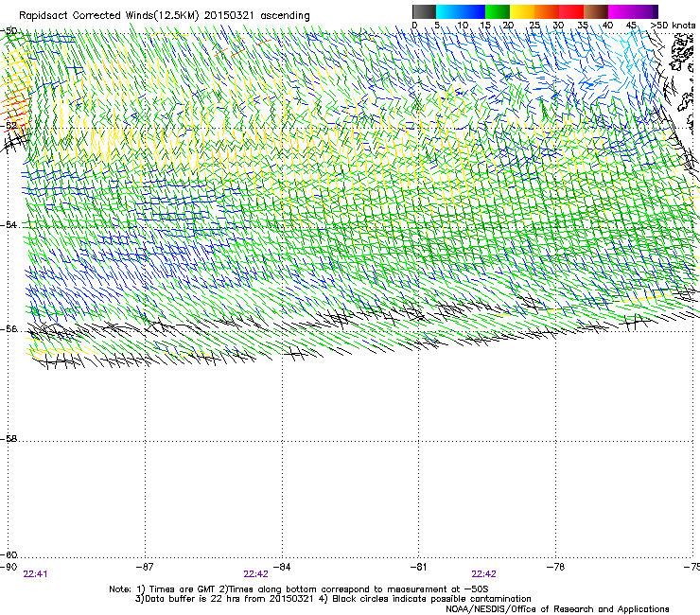Click the red 30-35 knots color swatch
700x615 pixels.
[x=571, y=11]
